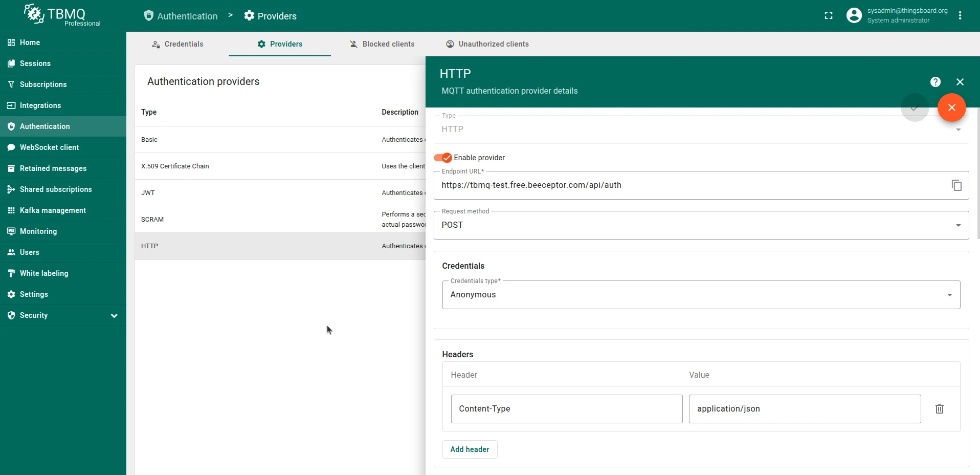
Task: Click the Settings gear sidebar icon
Action: [x=11, y=294]
